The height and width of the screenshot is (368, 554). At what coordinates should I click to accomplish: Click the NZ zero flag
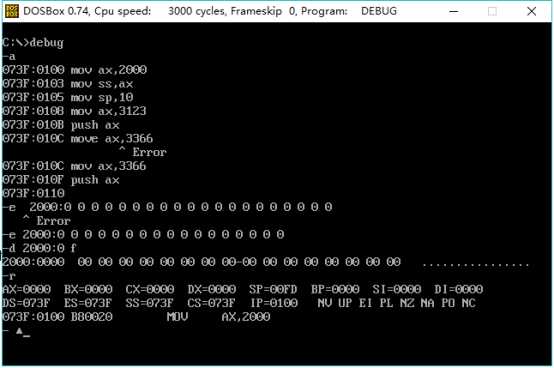point(407,303)
